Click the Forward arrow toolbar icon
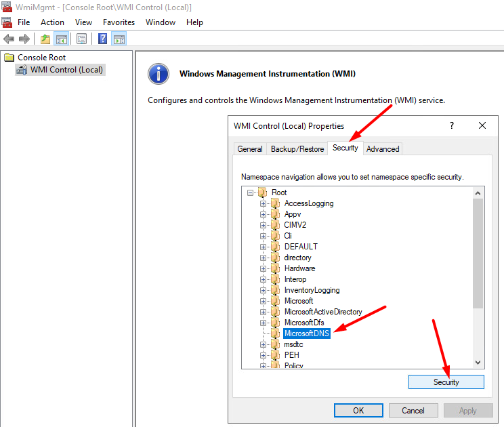 (x=24, y=39)
